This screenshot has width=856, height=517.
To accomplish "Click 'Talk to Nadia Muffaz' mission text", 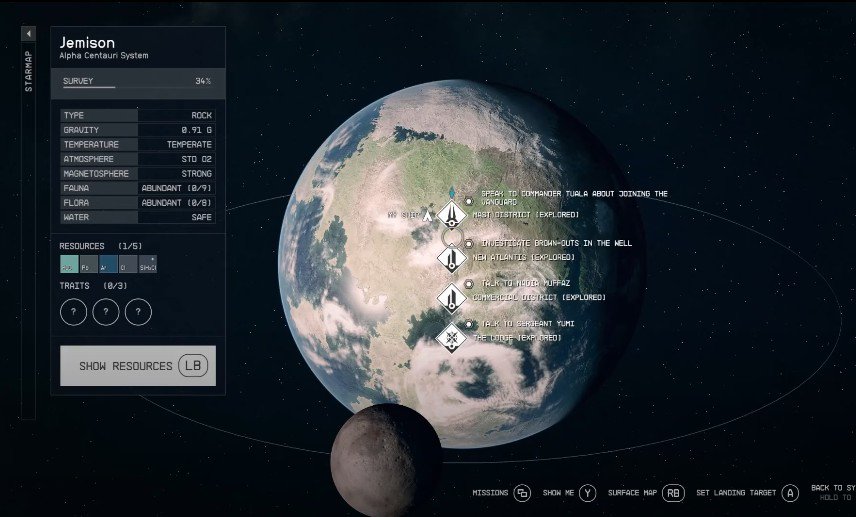I will pos(525,284).
